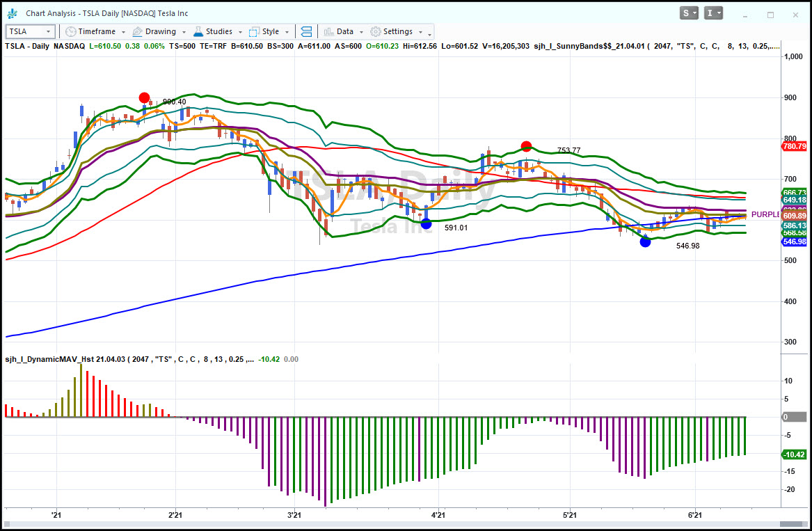Screen dimensions: 812x531
Task: Click the blue 546.98 price axis label
Action: coord(794,242)
